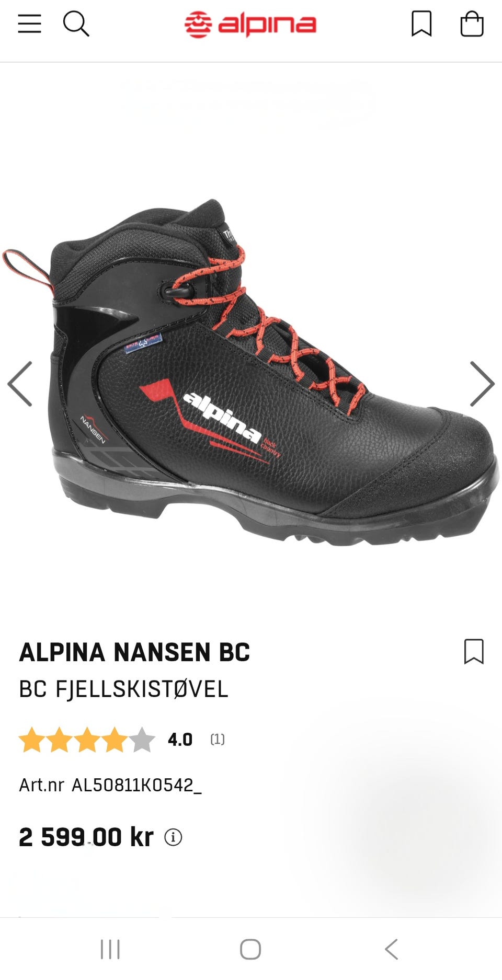Tap the Android back navigation arrow

(x=391, y=949)
